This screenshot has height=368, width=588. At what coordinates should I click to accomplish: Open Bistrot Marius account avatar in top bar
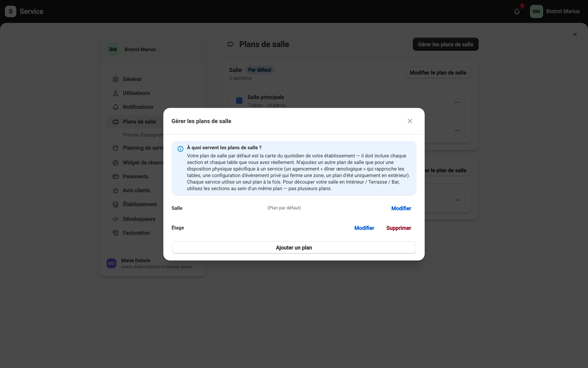[536, 11]
